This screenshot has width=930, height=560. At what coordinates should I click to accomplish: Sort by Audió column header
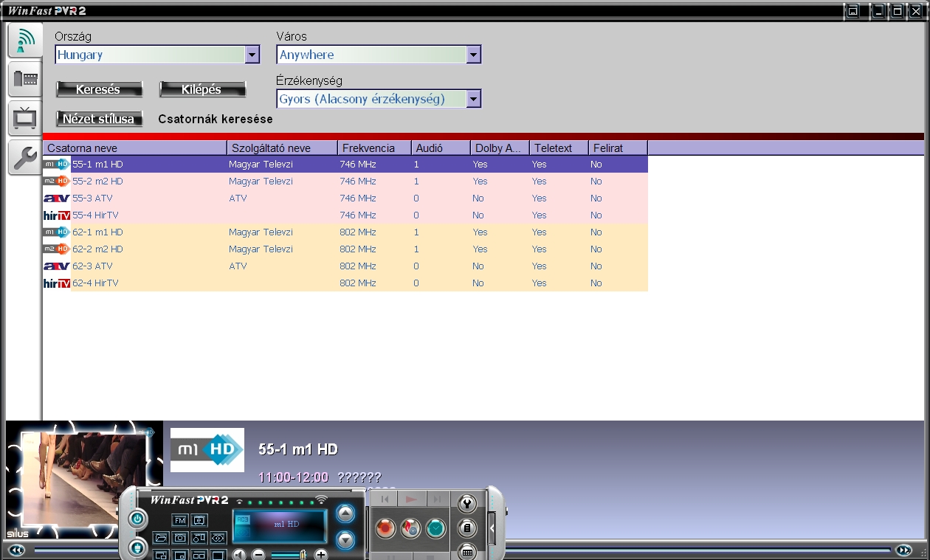441,148
